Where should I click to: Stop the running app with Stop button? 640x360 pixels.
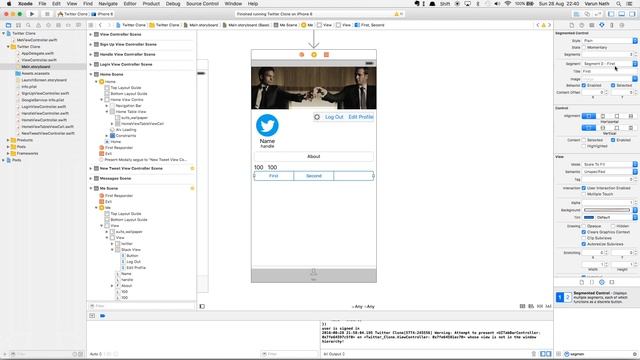coord(47,14)
